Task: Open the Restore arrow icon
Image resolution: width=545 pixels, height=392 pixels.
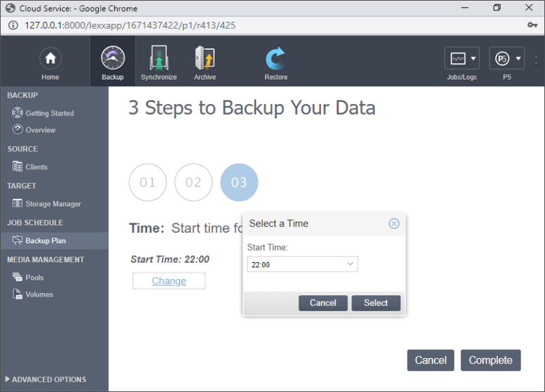Action: coord(276,59)
